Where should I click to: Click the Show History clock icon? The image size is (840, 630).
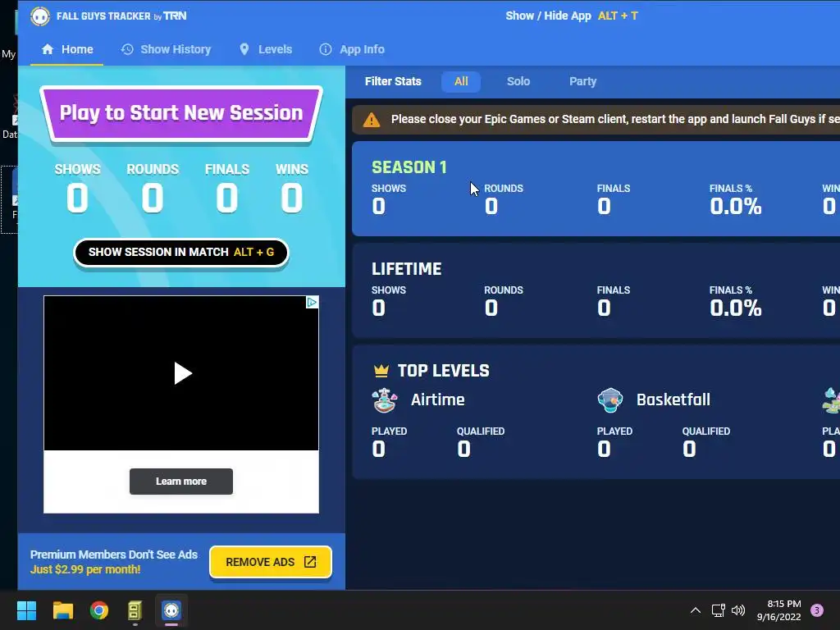tap(127, 49)
